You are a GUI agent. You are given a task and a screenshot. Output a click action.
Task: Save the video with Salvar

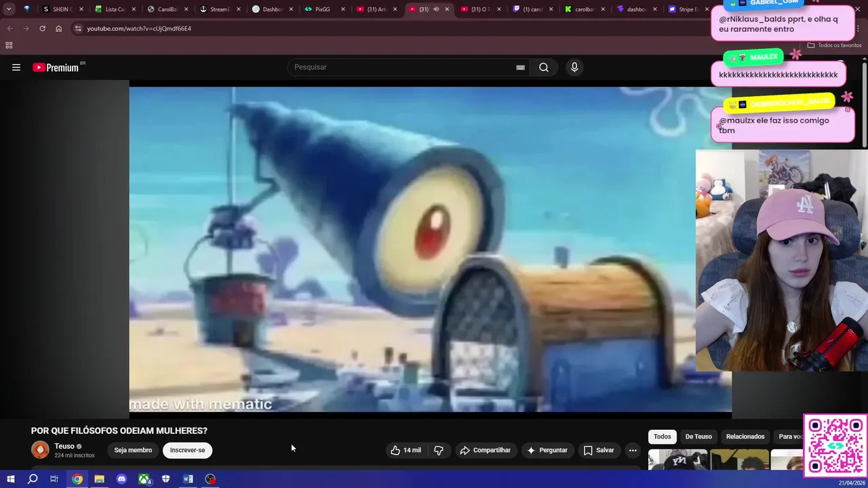point(599,450)
